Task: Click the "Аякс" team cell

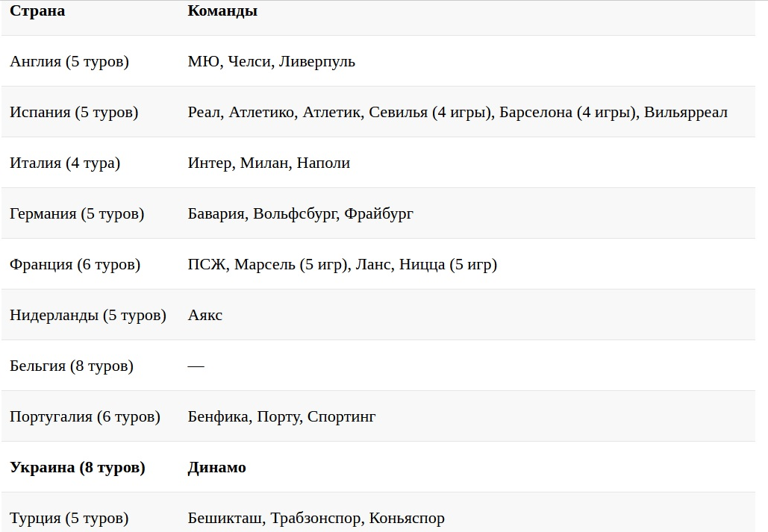Action: coord(205,316)
